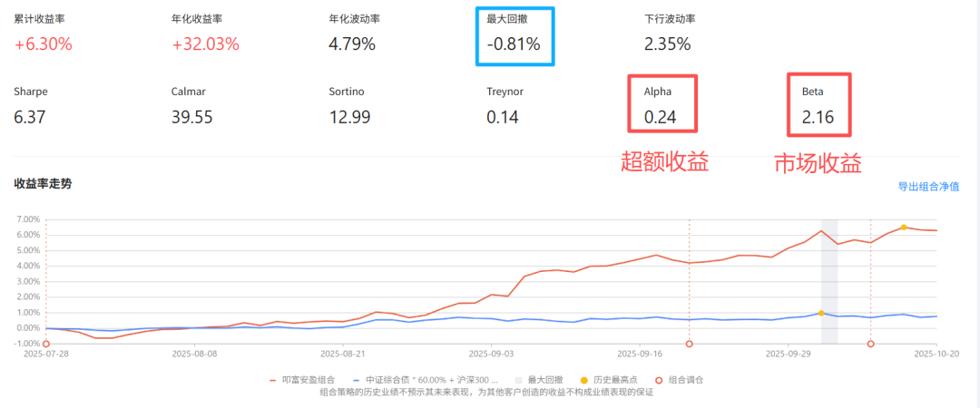The height and width of the screenshot is (408, 980).
Task: Click the Calmar ratio value 39.55
Action: 191,116
